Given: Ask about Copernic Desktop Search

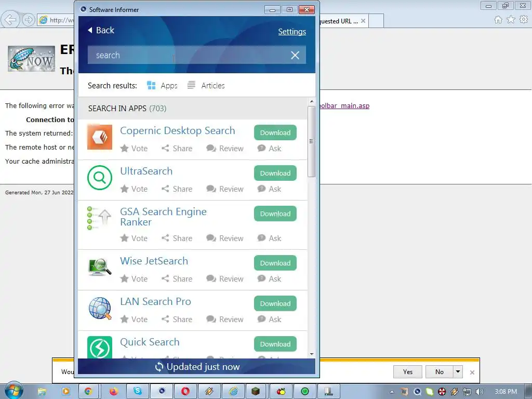Looking at the screenshot, I should pos(269,148).
